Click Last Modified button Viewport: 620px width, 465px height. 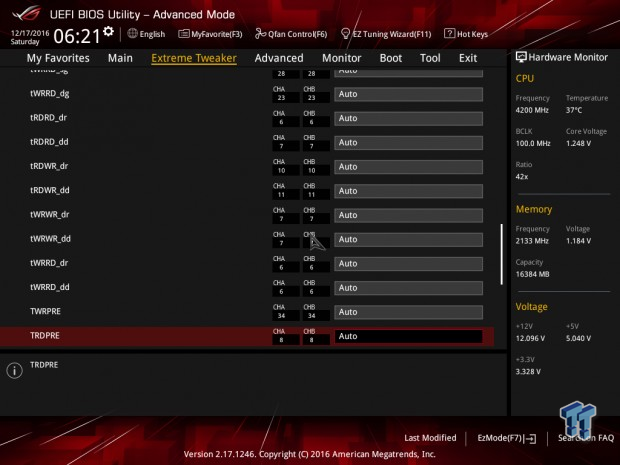pos(430,438)
